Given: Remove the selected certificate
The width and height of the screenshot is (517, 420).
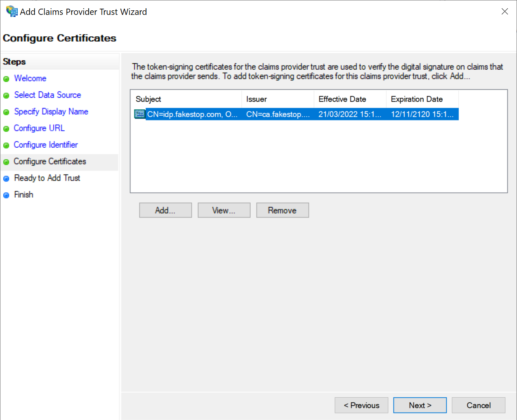Looking at the screenshot, I should (282, 210).
